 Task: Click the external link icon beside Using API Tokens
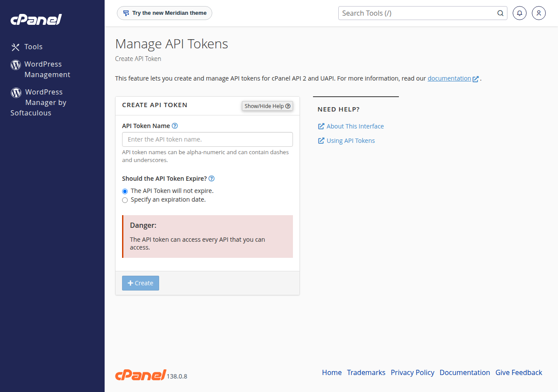click(x=321, y=141)
